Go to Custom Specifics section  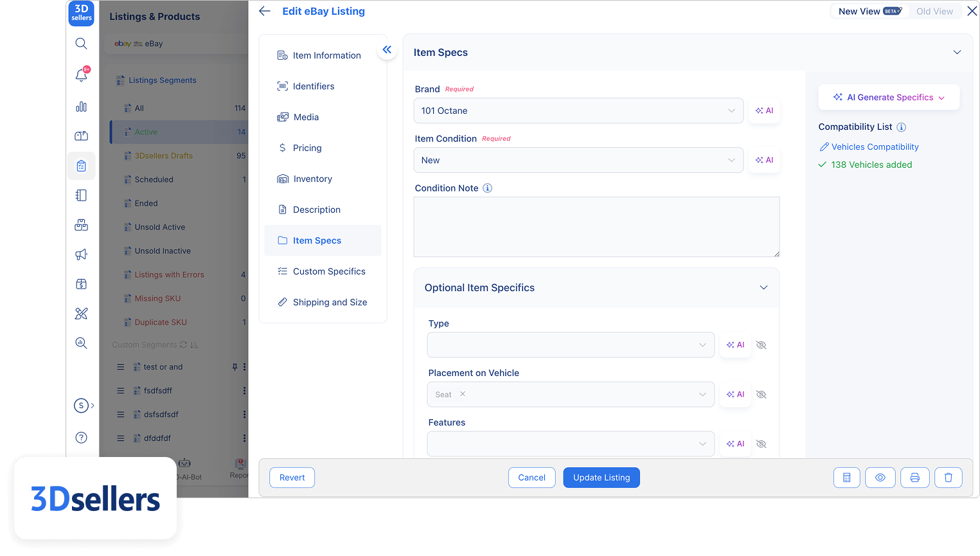click(323, 271)
